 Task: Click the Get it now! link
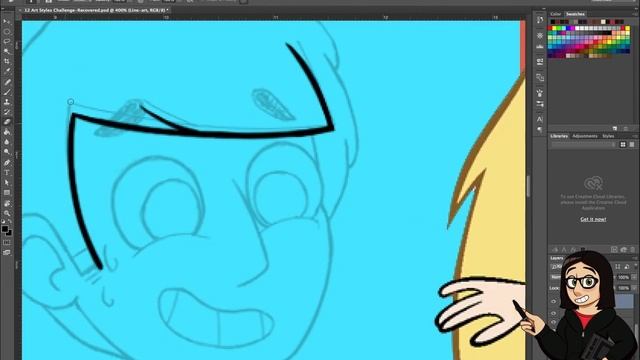coord(593,219)
